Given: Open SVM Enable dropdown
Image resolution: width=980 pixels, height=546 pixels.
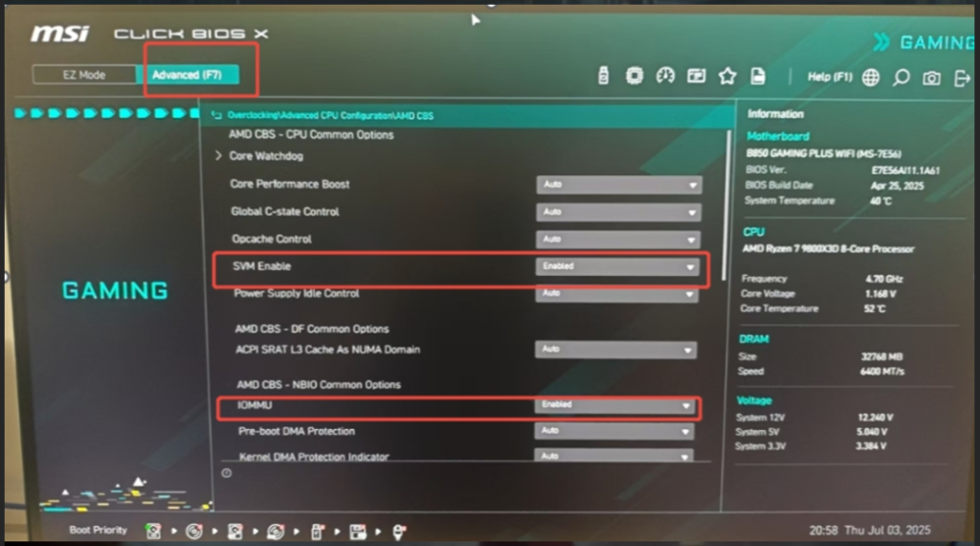Looking at the screenshot, I should 617,266.
